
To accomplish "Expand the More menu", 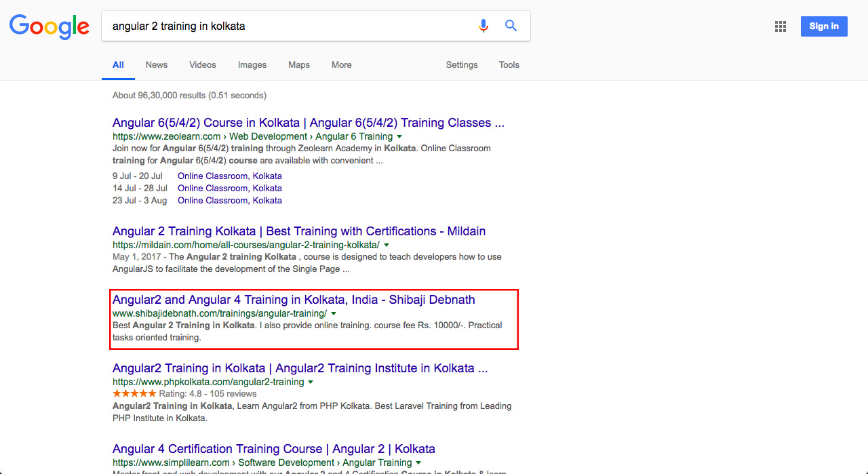I will tap(342, 65).
